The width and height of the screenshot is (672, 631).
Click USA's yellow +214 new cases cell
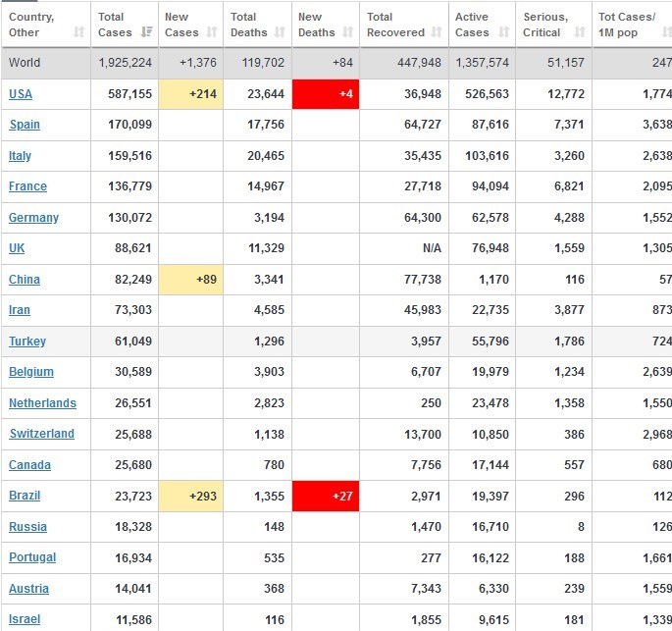coord(190,94)
